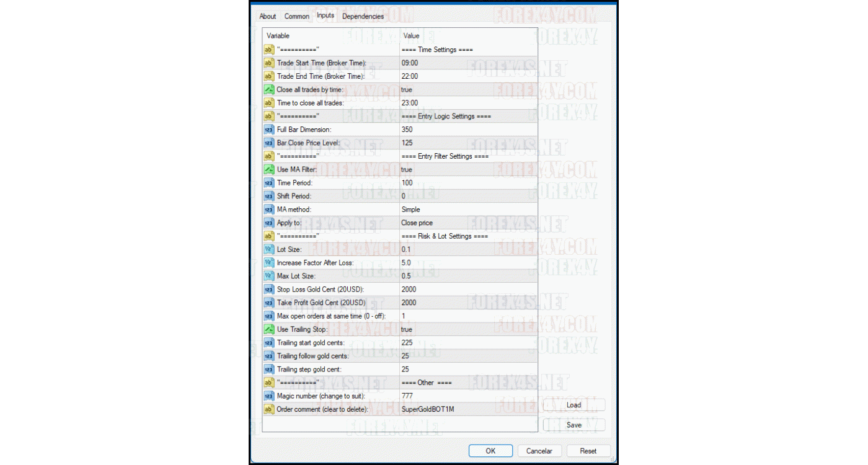Toggle the Use Trailing Stop value
This screenshot has height=465, width=868.
407,329
